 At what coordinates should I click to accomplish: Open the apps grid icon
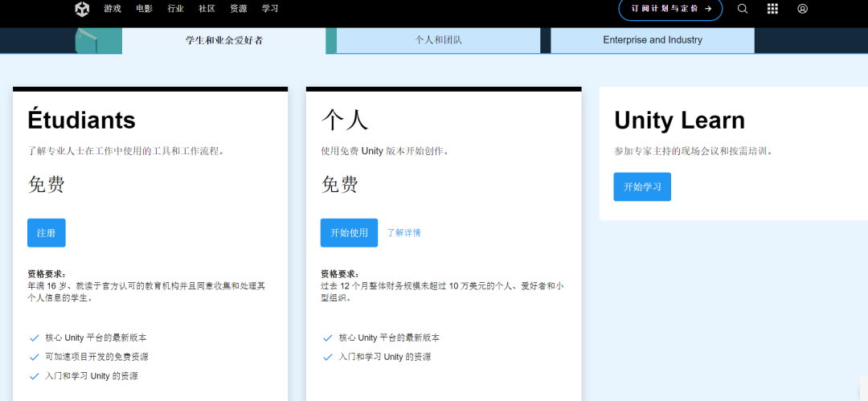tap(772, 9)
